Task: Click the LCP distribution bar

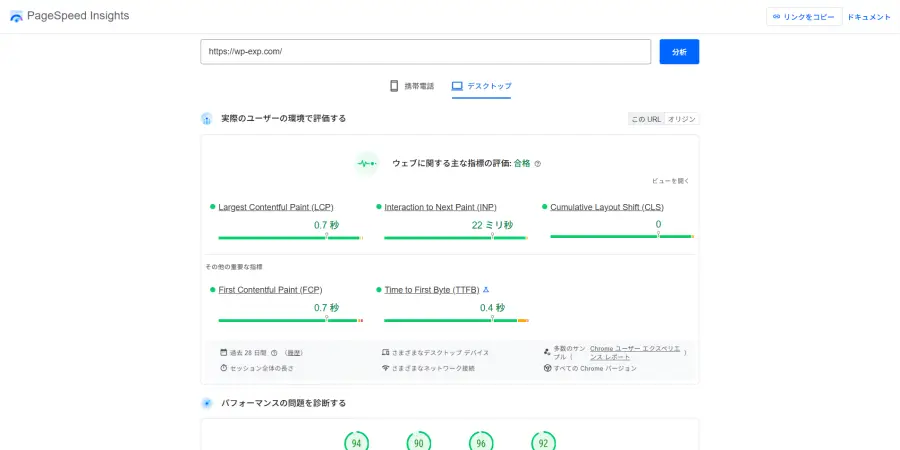Action: (290, 238)
